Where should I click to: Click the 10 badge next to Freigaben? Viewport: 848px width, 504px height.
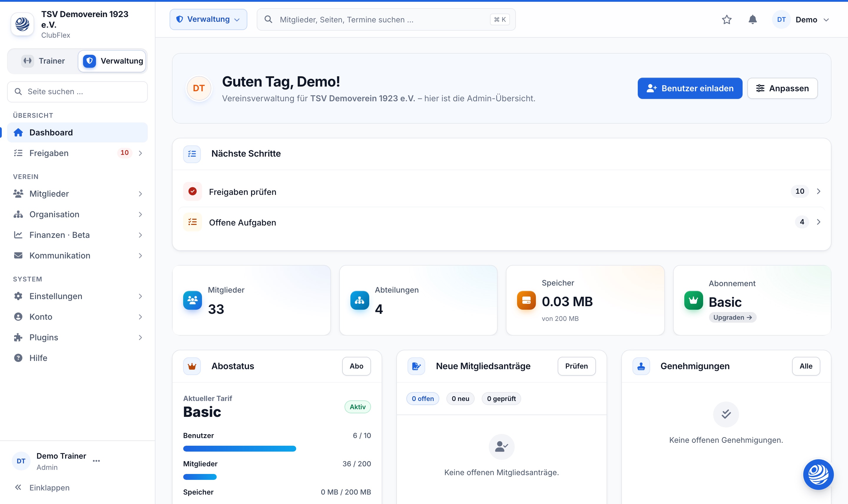(x=125, y=153)
